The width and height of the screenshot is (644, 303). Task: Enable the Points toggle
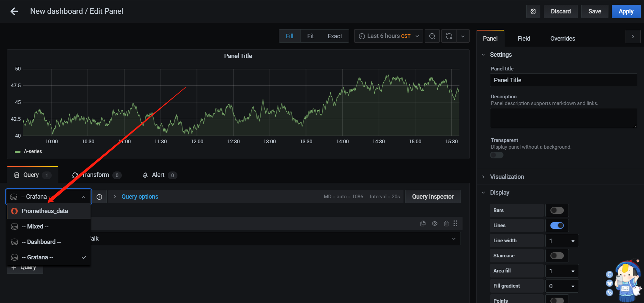pos(557,300)
